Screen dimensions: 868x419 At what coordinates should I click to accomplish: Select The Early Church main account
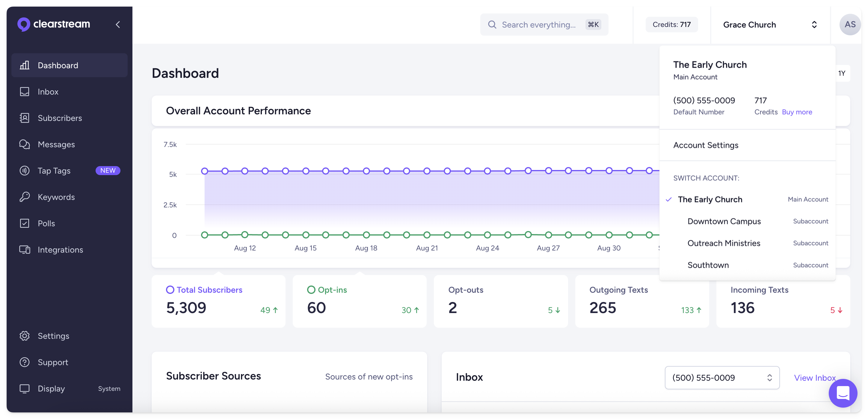(x=747, y=199)
